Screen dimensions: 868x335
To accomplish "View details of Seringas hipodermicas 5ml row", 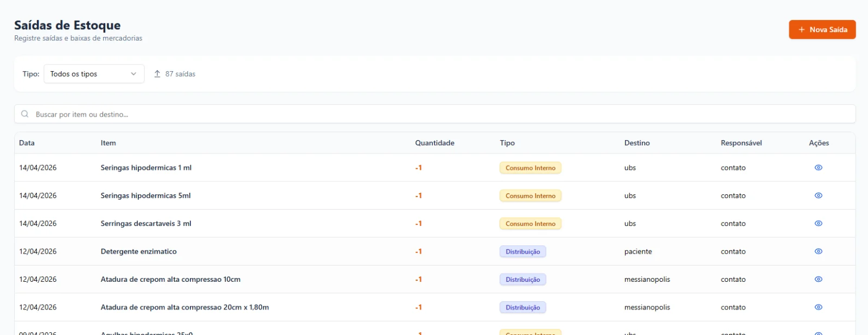I will pyautogui.click(x=818, y=195).
